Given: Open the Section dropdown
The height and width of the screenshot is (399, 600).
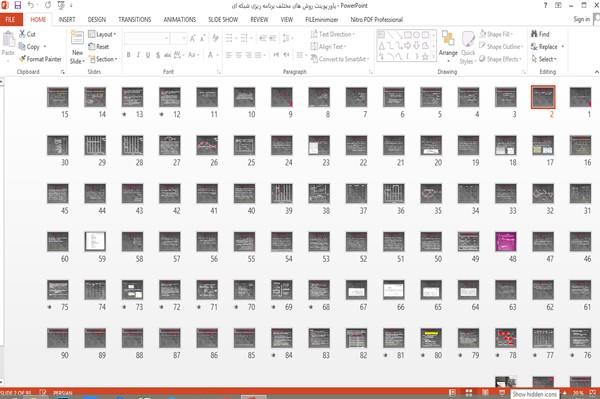Looking at the screenshot, I should point(103,59).
